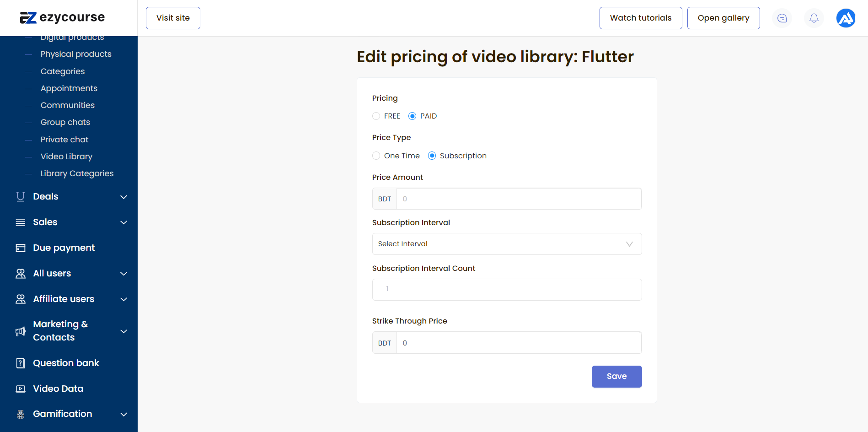
Task: Open the Select Interval dropdown
Action: pyautogui.click(x=507, y=244)
